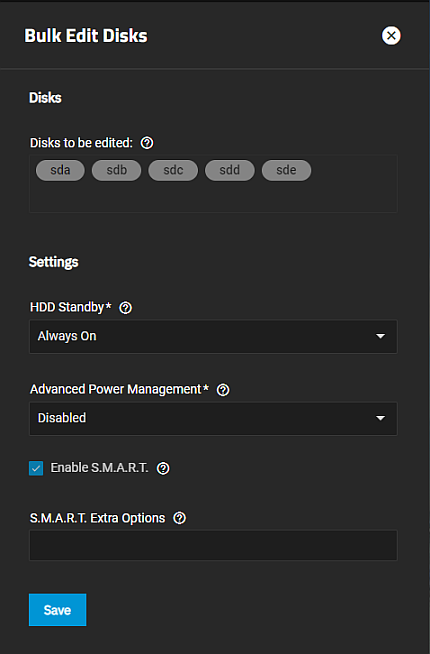The height and width of the screenshot is (654, 430).
Task: Click the Bulk Edit Disks title
Action: [86, 36]
